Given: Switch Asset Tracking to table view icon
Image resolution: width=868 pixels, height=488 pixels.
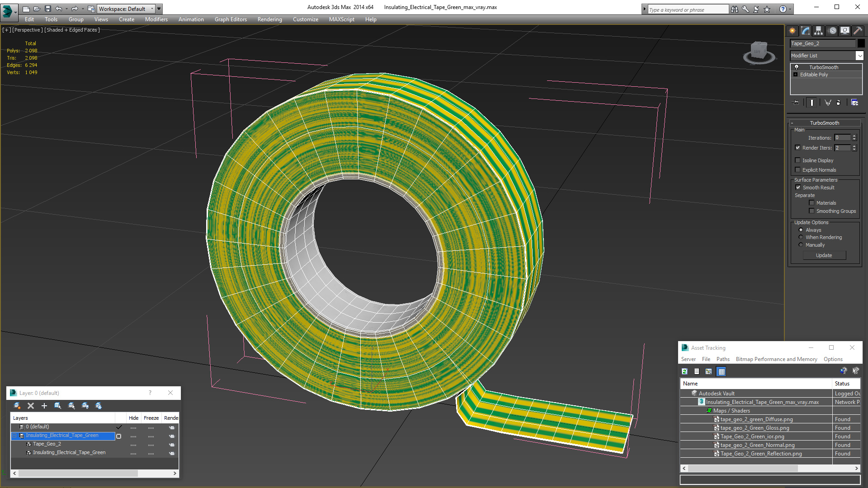Looking at the screenshot, I should [x=722, y=371].
